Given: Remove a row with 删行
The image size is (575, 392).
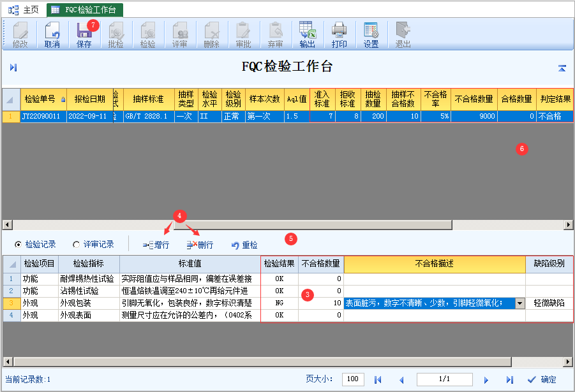Looking at the screenshot, I should click(x=200, y=245).
